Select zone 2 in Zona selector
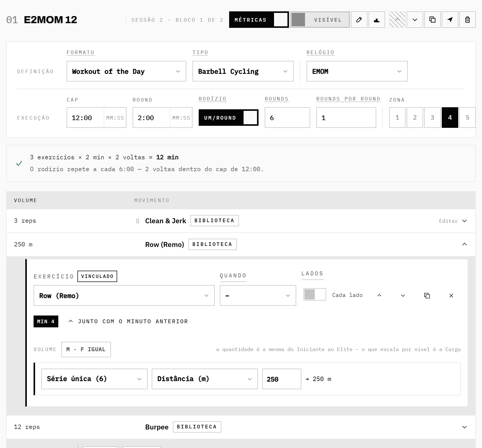 pyautogui.click(x=415, y=118)
